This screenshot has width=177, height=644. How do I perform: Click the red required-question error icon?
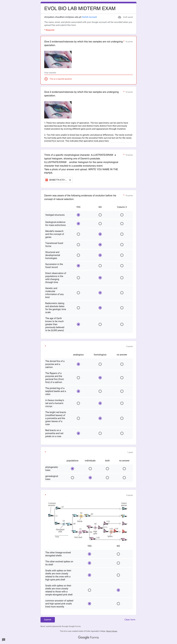tap(46, 79)
